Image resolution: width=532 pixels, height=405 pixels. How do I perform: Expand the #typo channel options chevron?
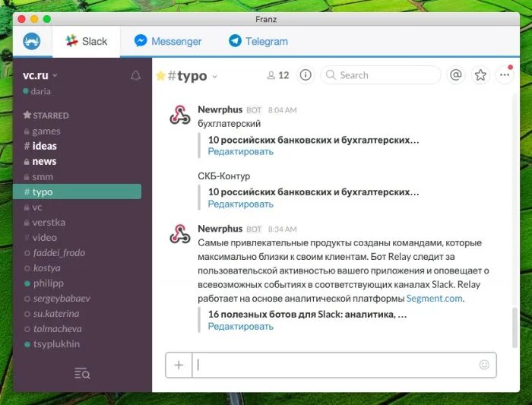coord(214,77)
